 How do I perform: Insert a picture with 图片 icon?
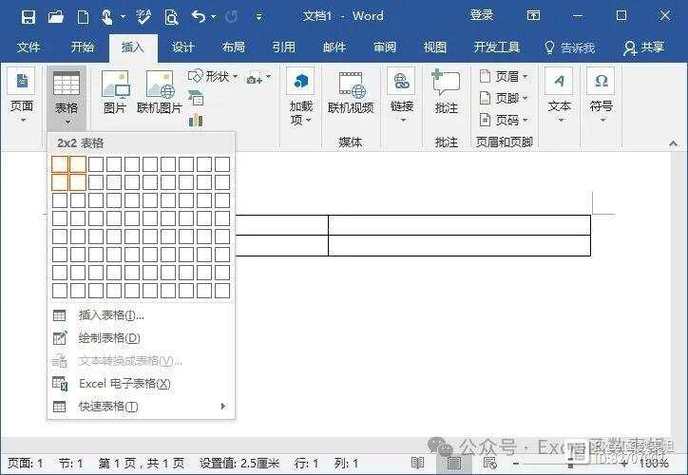pos(115,92)
